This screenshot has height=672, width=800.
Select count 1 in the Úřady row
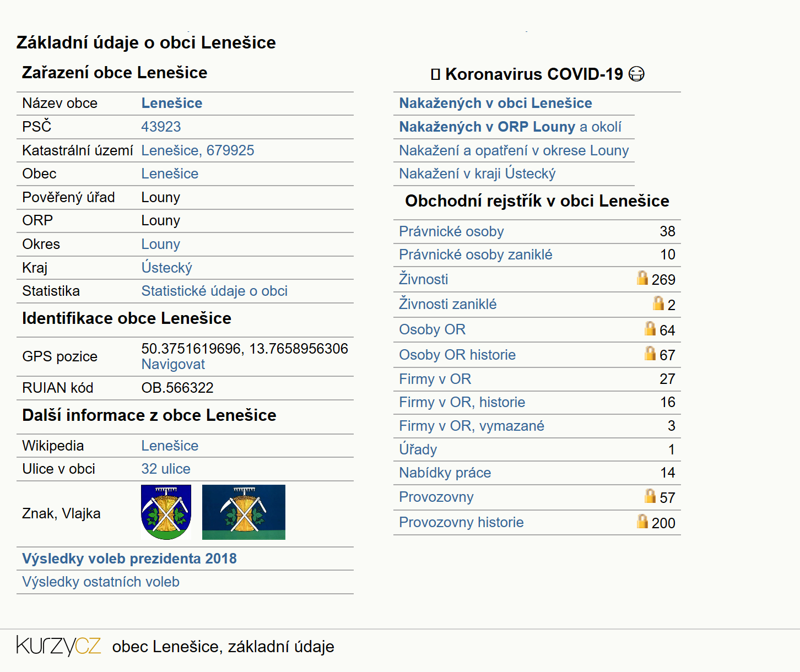pos(672,449)
